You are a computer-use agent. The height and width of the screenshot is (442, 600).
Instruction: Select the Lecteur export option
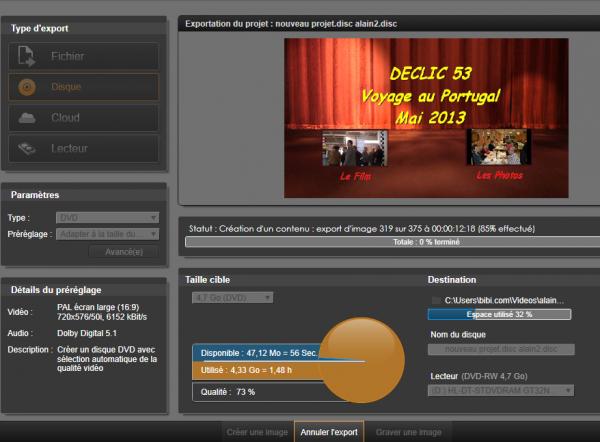click(x=83, y=148)
